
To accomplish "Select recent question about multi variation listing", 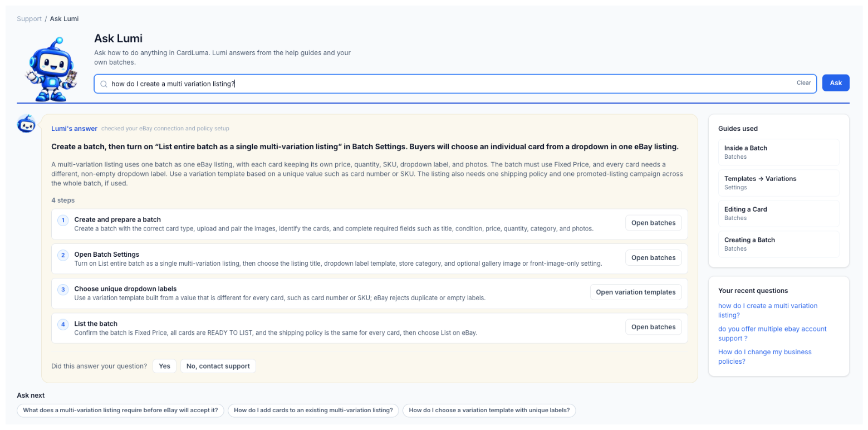I will [x=768, y=310].
